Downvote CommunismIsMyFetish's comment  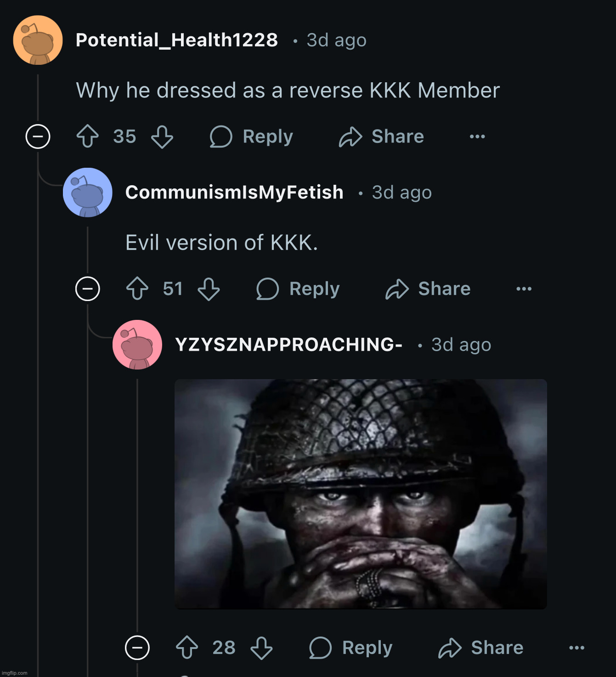coord(209,289)
